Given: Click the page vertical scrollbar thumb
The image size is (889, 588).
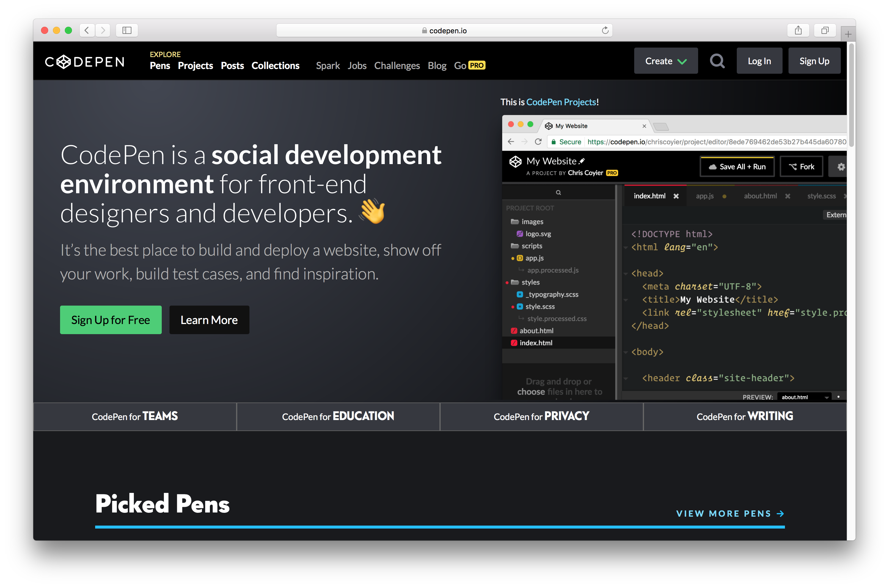Looking at the screenshot, I should pyautogui.click(x=851, y=96).
